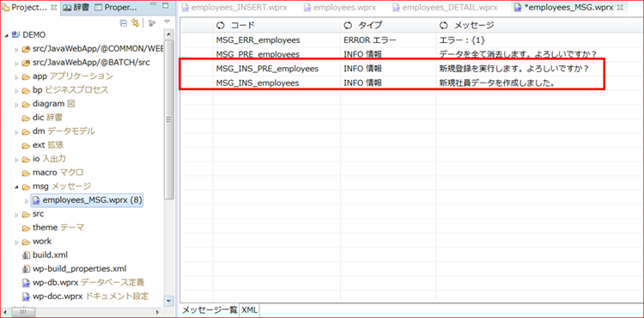
Task: Expand the app アプリケーション folder
Action: point(16,76)
